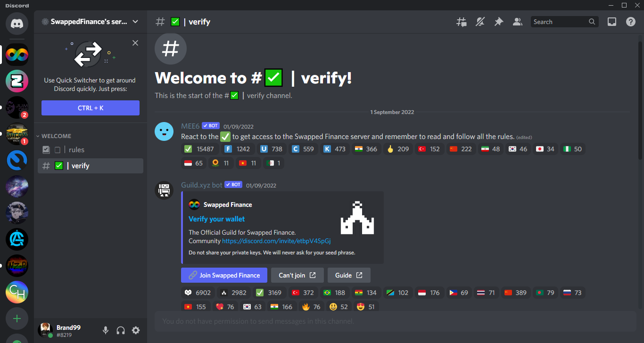The image size is (644, 343).
Task: Toggle the green checkmark reaction with 15487
Action: (200, 149)
